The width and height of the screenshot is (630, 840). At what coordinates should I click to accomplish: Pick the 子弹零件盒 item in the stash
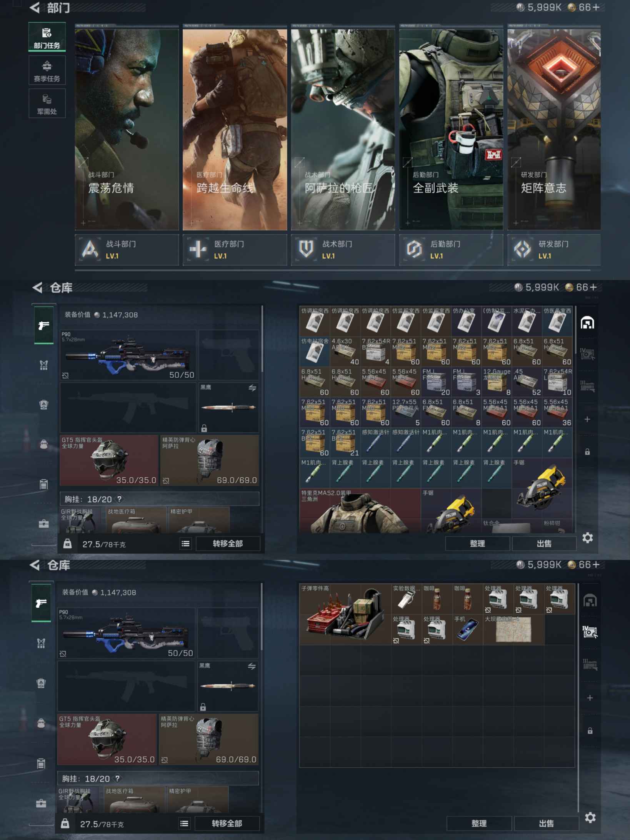(345, 614)
